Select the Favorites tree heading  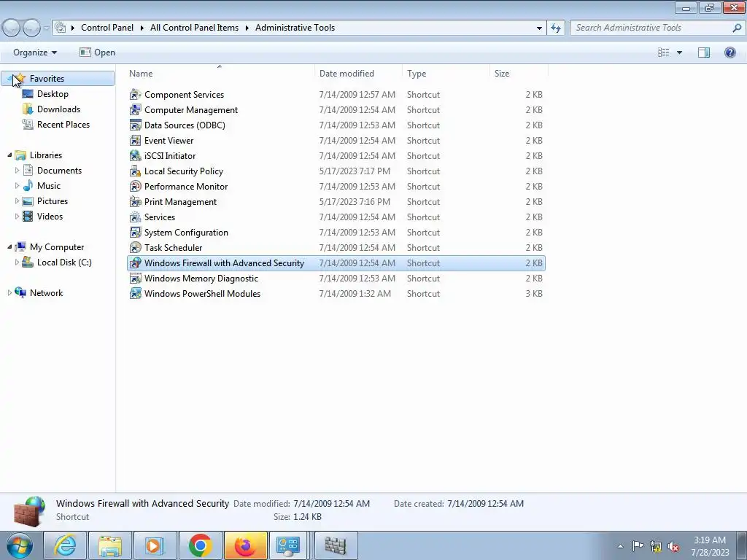tap(58, 79)
